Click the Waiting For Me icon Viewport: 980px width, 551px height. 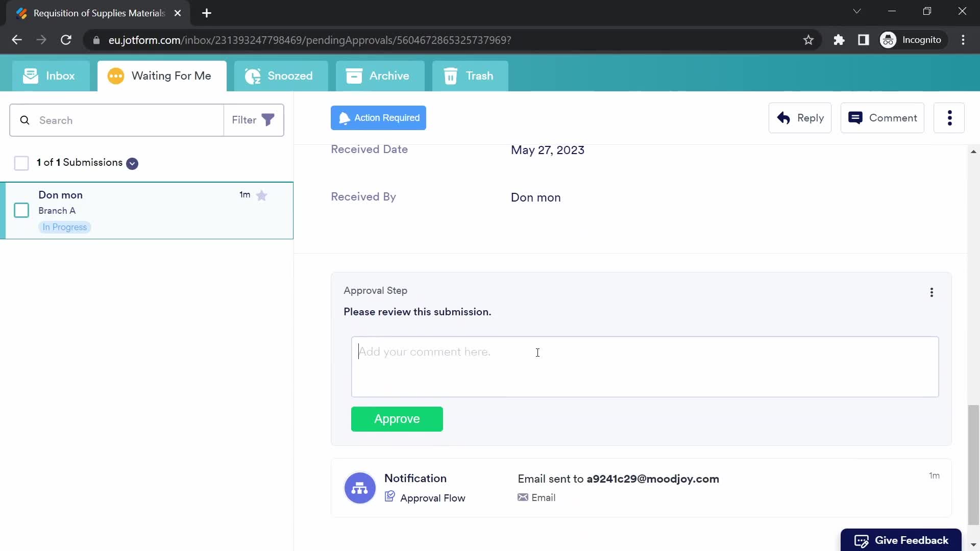coord(115,76)
